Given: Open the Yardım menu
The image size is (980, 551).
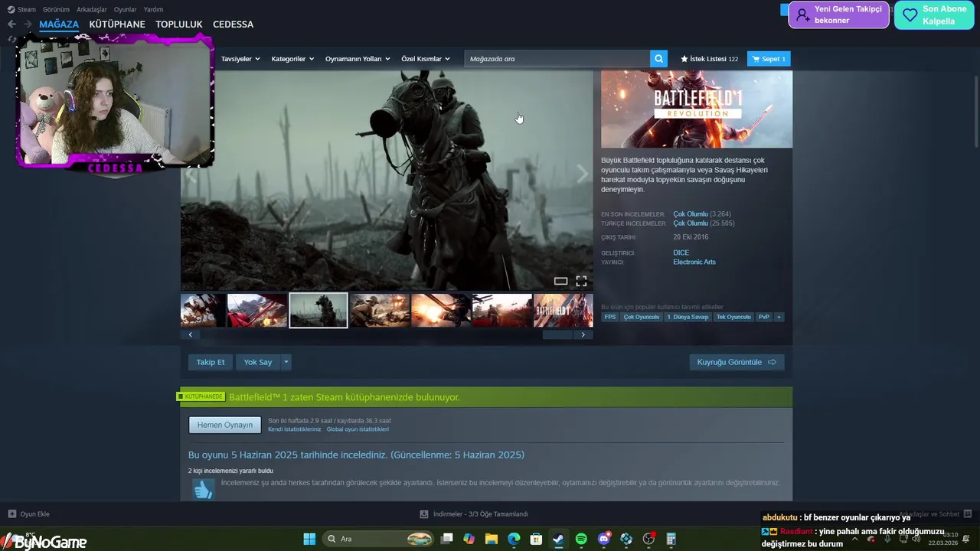Looking at the screenshot, I should [x=153, y=9].
